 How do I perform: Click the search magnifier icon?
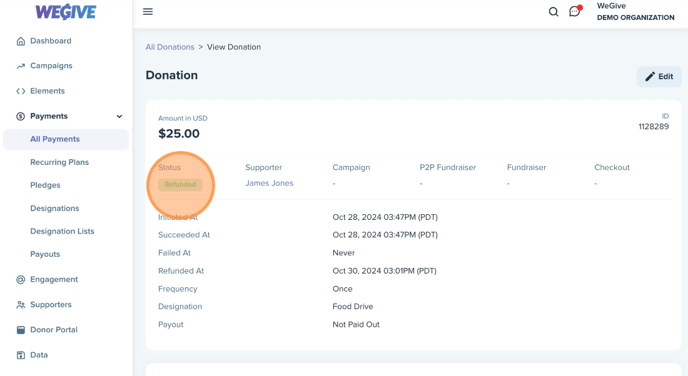click(x=553, y=12)
